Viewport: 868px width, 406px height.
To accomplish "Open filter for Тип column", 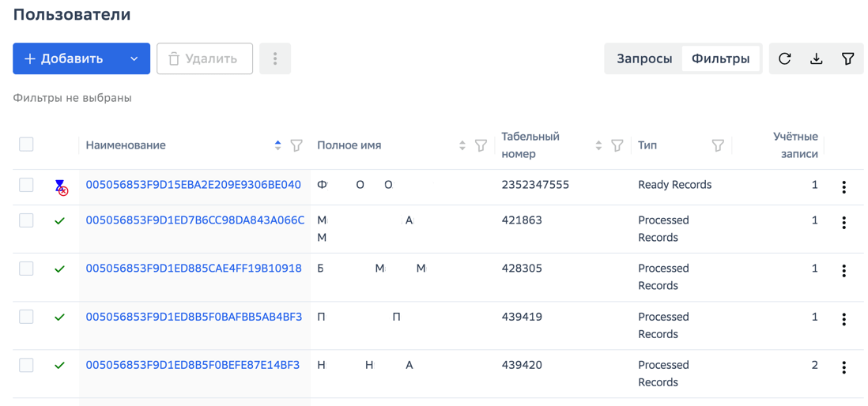I will coord(718,145).
